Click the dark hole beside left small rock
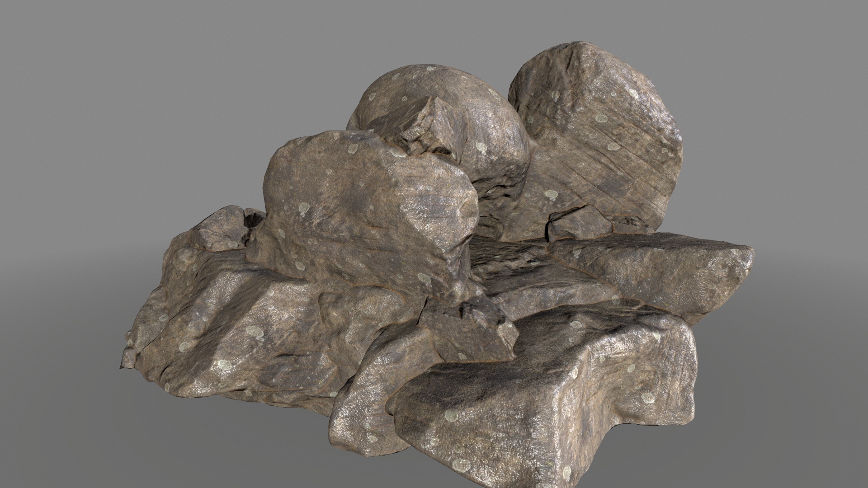868x488 pixels. click(253, 220)
